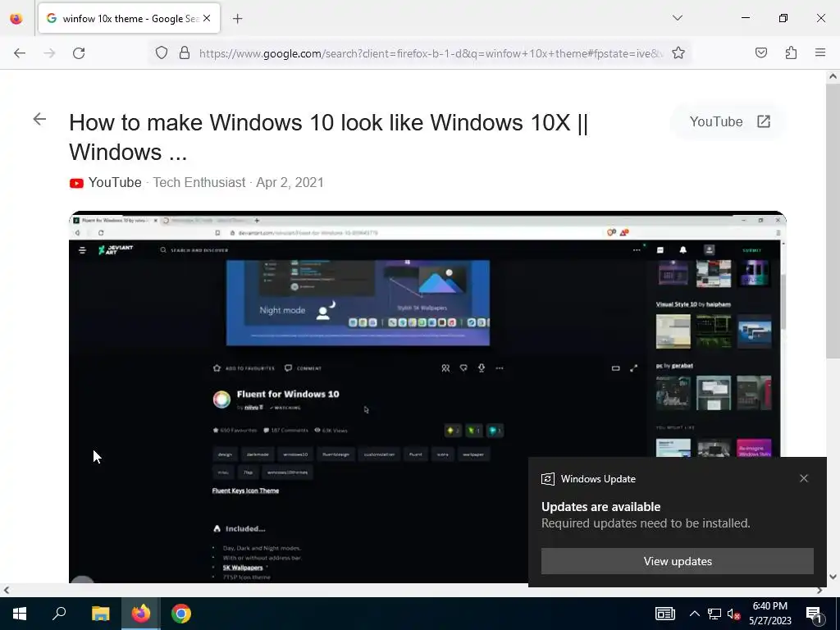Click 'Updates are available' notification text
The image size is (840, 630).
pos(600,507)
